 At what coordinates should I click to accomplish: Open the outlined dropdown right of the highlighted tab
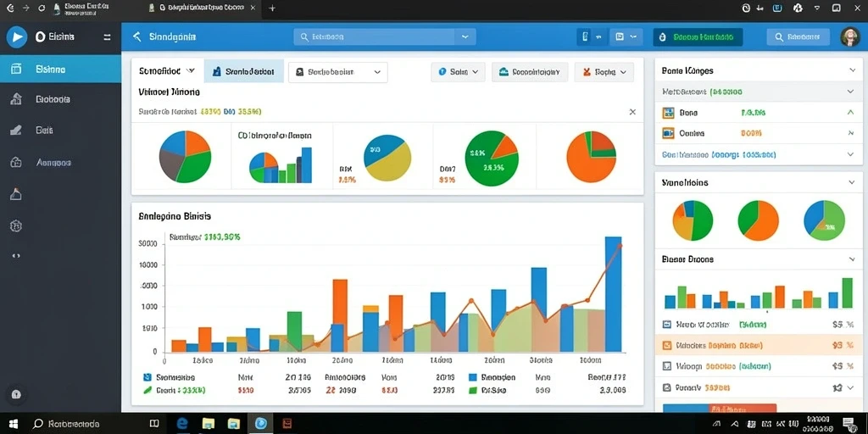[x=337, y=72]
